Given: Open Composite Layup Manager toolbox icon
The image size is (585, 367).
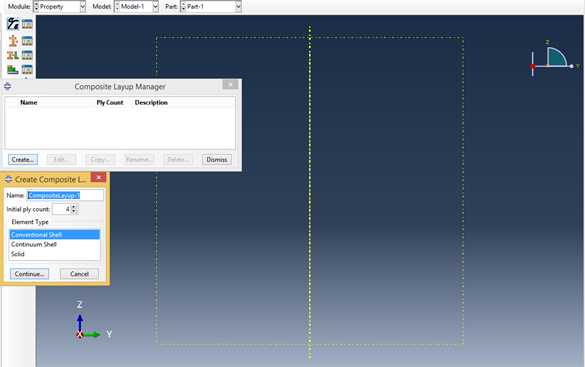Looking at the screenshot, I should pyautogui.click(x=27, y=69).
